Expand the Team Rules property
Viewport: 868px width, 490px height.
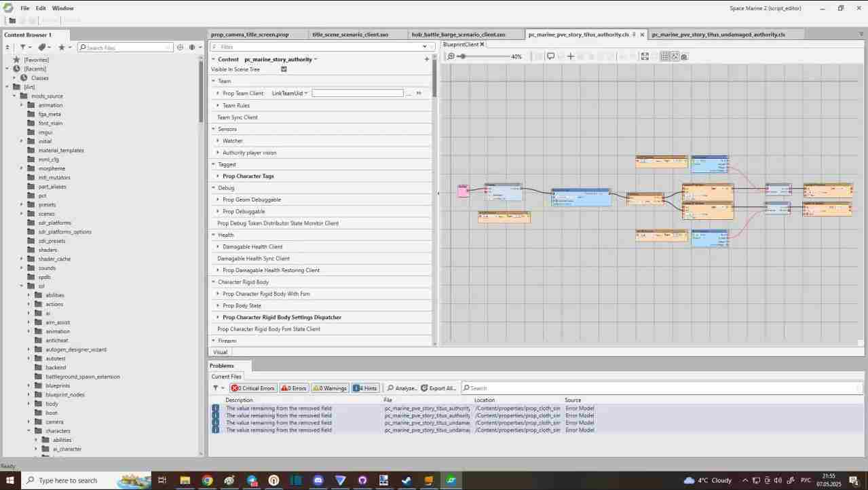click(218, 105)
